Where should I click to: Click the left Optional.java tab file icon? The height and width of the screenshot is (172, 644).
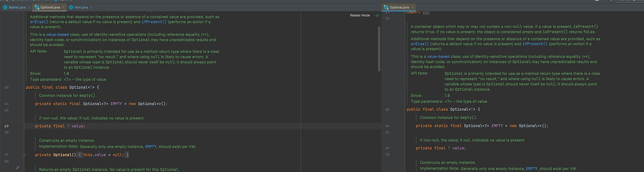pos(37,7)
